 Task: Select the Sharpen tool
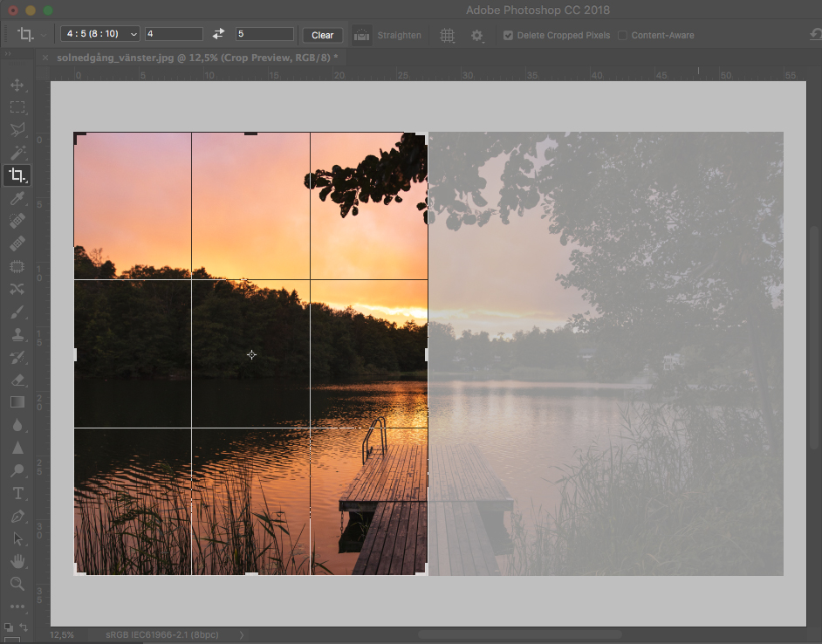[17, 448]
